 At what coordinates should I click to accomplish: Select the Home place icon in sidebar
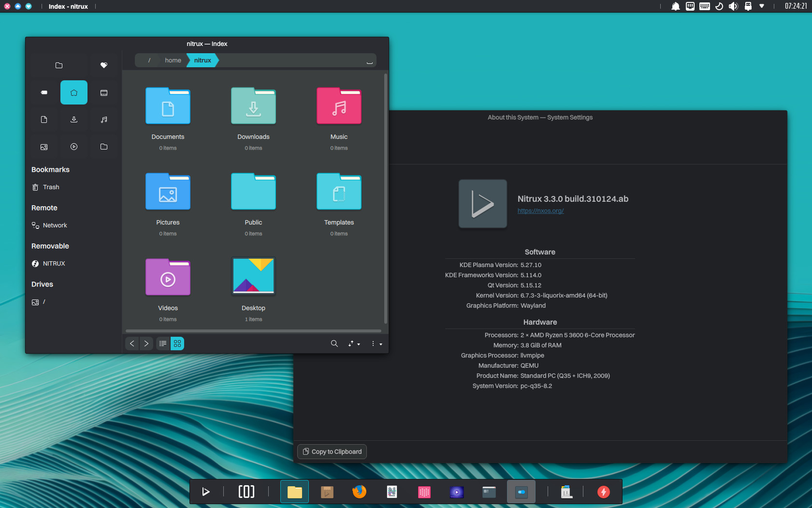74,92
